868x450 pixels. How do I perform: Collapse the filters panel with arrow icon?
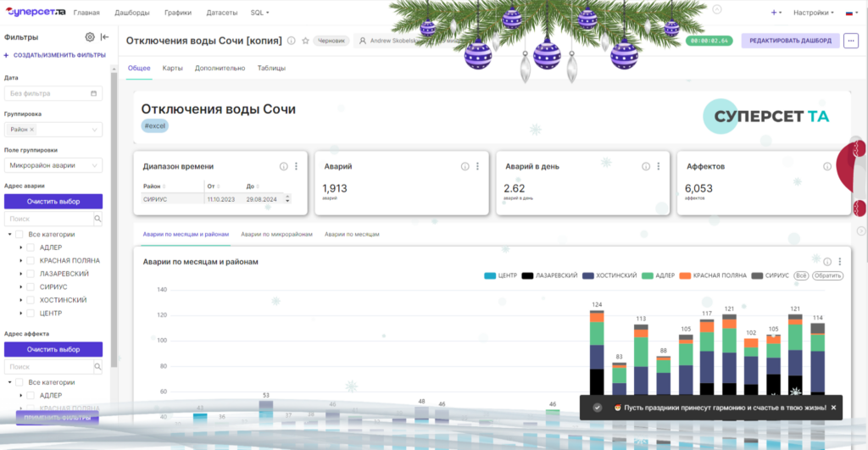click(x=104, y=37)
